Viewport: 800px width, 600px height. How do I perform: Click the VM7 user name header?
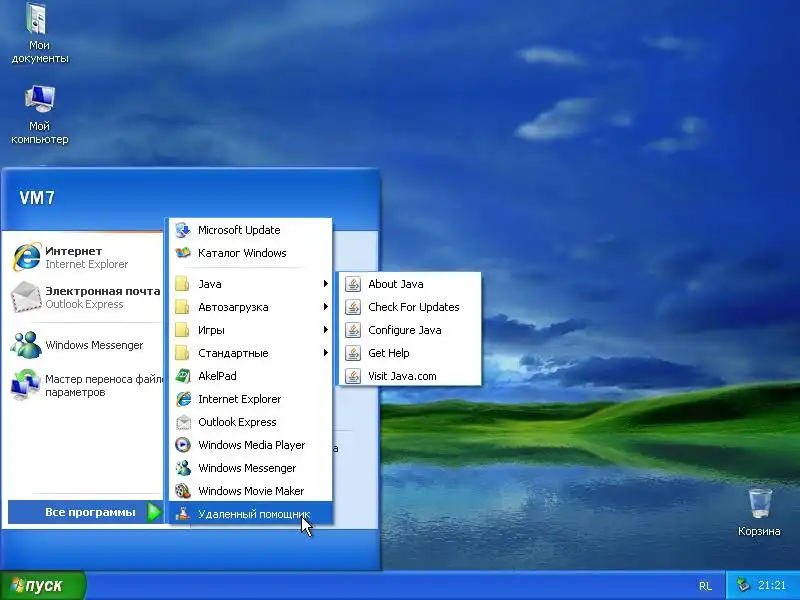pos(37,198)
